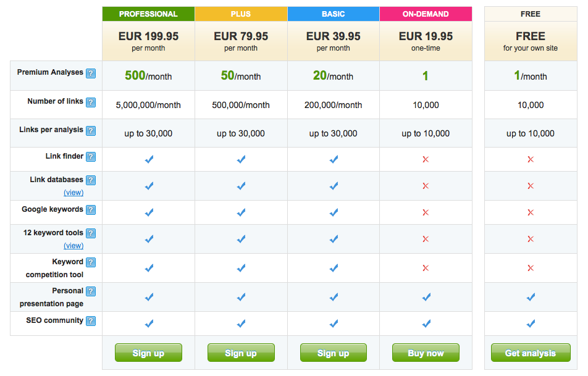Screen dimensions: 588x376
Task: Click the blue BASIC plan header
Action: [334, 14]
